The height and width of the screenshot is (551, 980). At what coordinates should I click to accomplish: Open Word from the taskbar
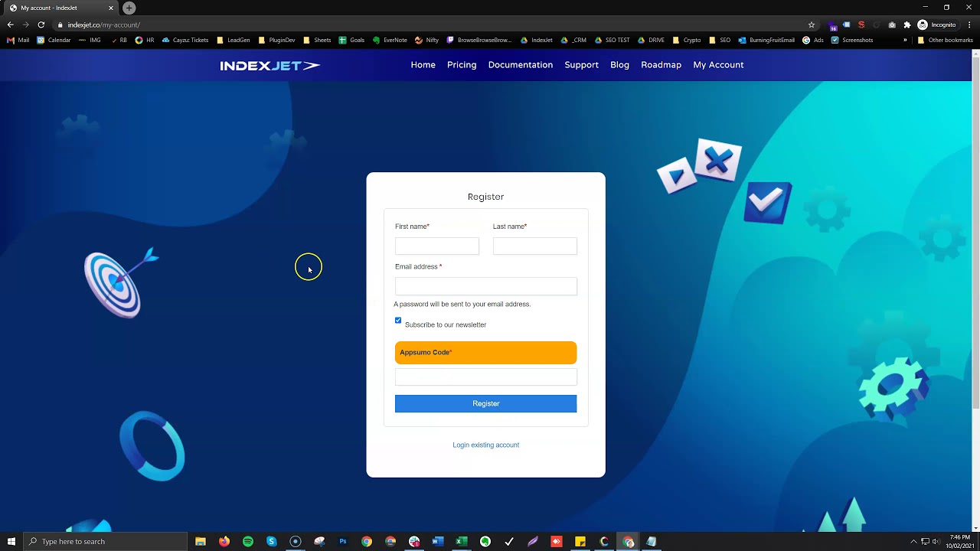(438, 542)
